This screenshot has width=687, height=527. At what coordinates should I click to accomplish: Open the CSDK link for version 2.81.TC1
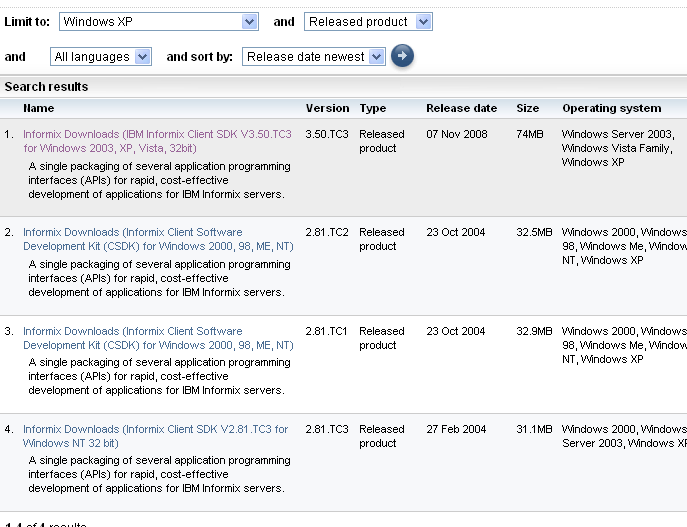(158, 338)
